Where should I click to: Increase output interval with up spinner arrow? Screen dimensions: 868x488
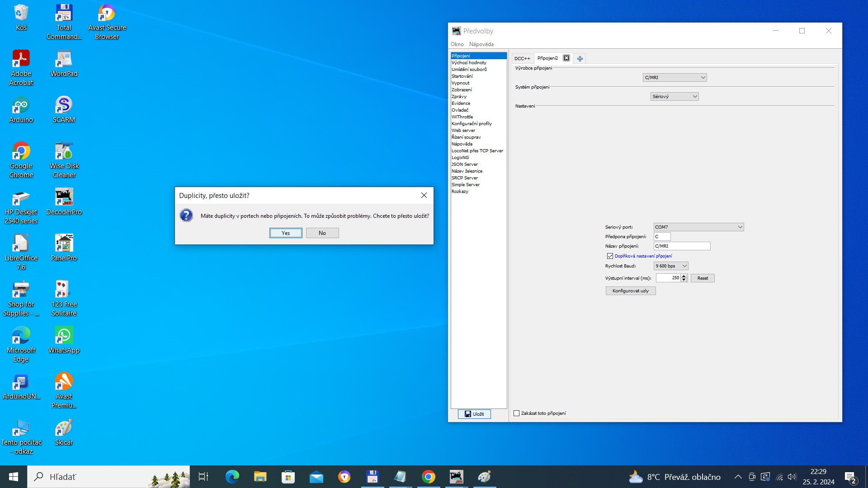684,276
